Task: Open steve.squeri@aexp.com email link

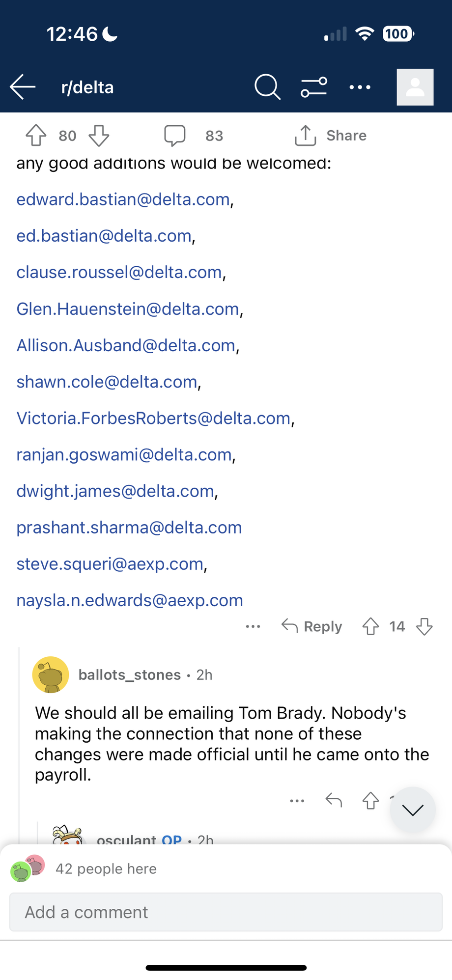Action: tap(110, 564)
